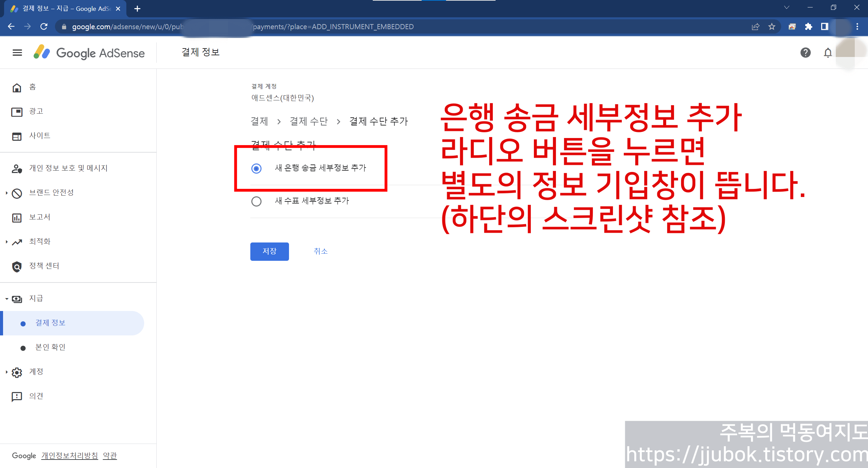Screen dimensions: 868x468
Task: Select the 새 수표 세부정보 추가 radio button
Action: pyautogui.click(x=256, y=201)
